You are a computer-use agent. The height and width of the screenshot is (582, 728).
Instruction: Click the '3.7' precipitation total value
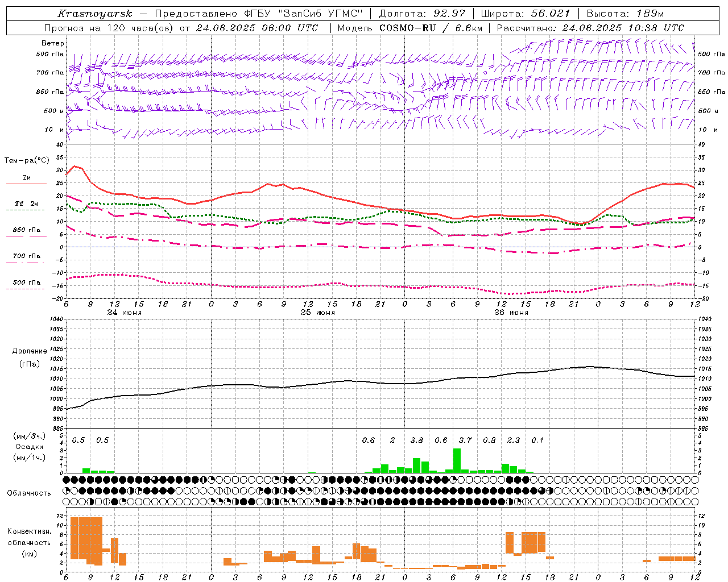[x=465, y=440]
